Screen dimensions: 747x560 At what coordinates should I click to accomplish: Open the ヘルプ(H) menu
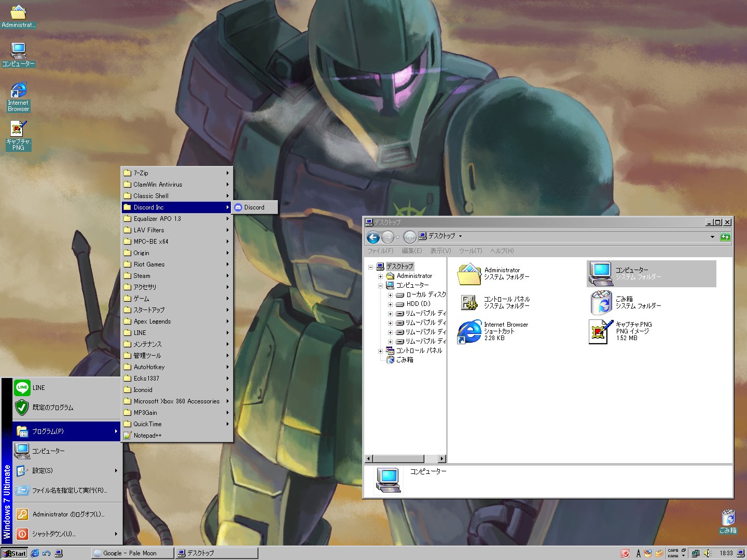502,251
